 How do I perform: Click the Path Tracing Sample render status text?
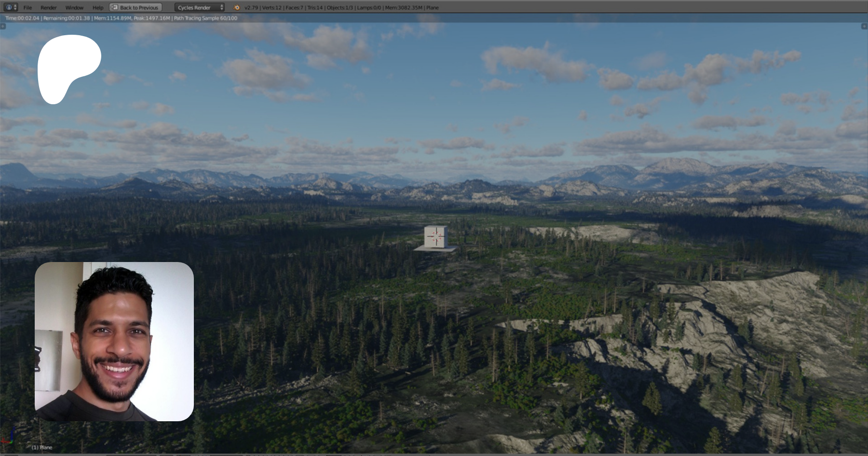tap(205, 18)
